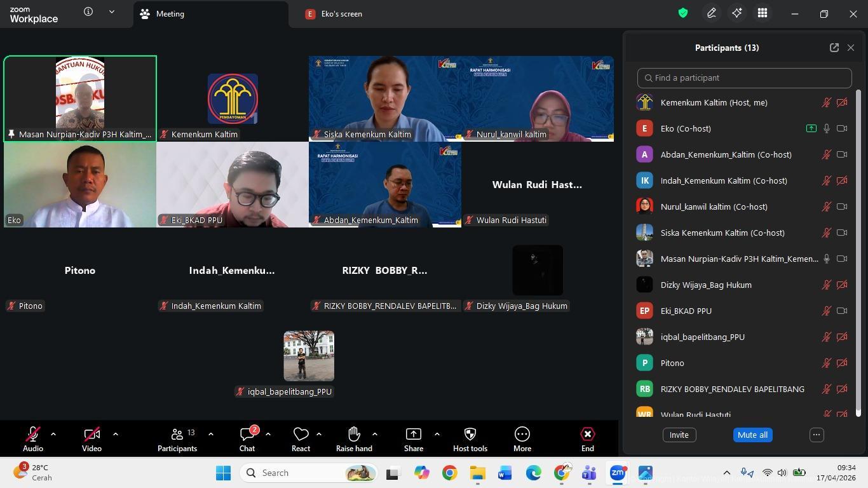Screen dimensions: 868x488
Task: Expand the Audio settings arrow
Action: click(x=53, y=434)
